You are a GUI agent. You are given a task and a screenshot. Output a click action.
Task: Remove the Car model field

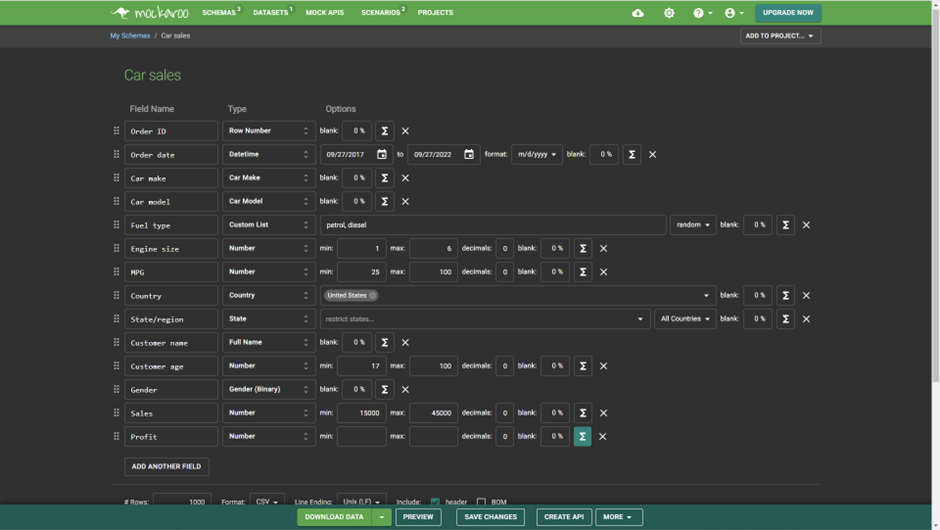pos(405,201)
